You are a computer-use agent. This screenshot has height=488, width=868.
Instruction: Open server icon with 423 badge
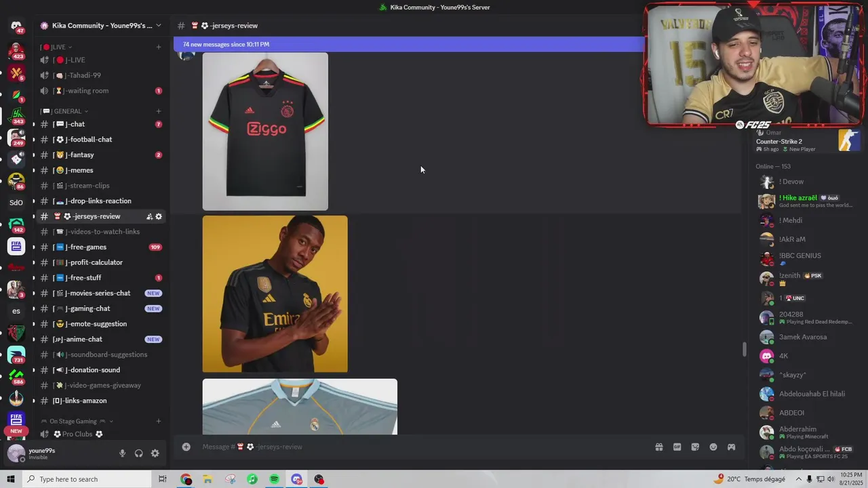click(16, 51)
